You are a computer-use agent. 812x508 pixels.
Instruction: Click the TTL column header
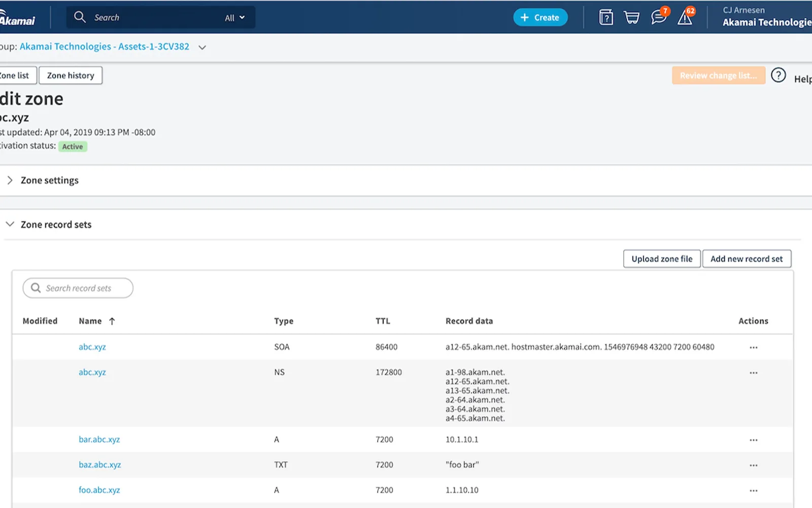tap(383, 321)
